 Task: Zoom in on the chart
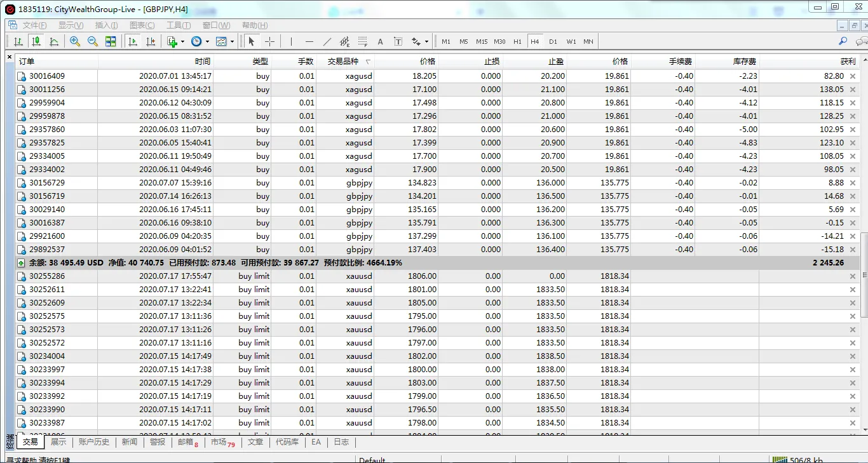[75, 41]
